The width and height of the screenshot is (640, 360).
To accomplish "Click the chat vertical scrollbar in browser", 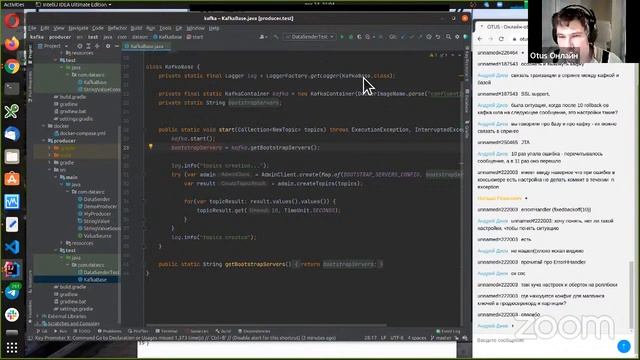I will pos(631,294).
